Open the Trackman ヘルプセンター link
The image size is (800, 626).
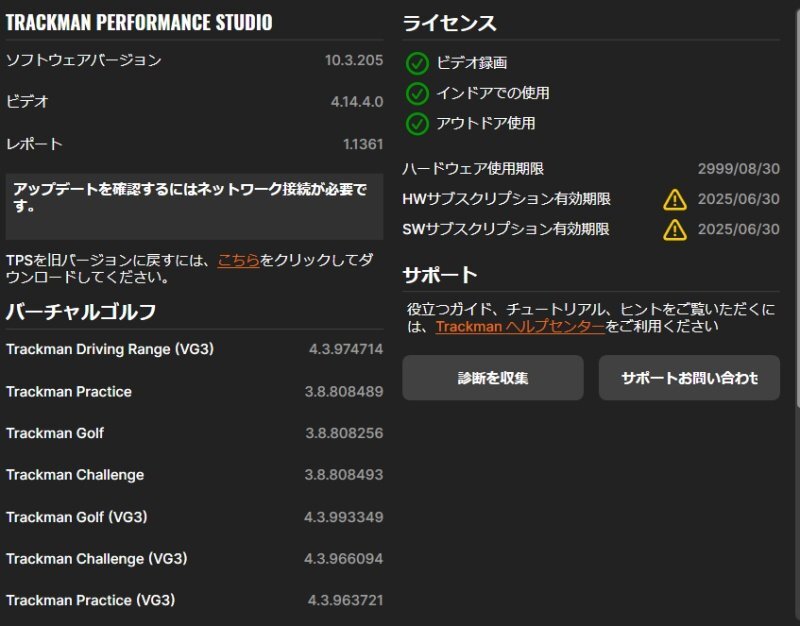click(x=520, y=327)
